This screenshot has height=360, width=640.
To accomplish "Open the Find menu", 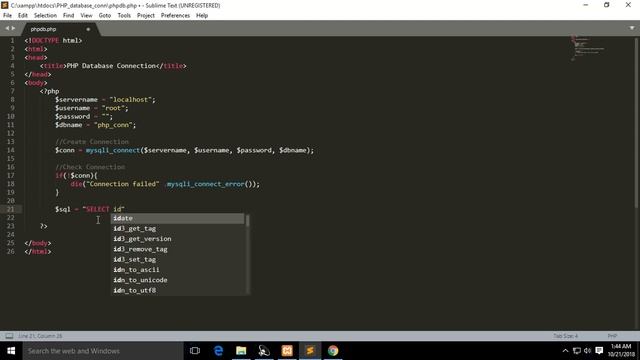I will (x=68, y=16).
